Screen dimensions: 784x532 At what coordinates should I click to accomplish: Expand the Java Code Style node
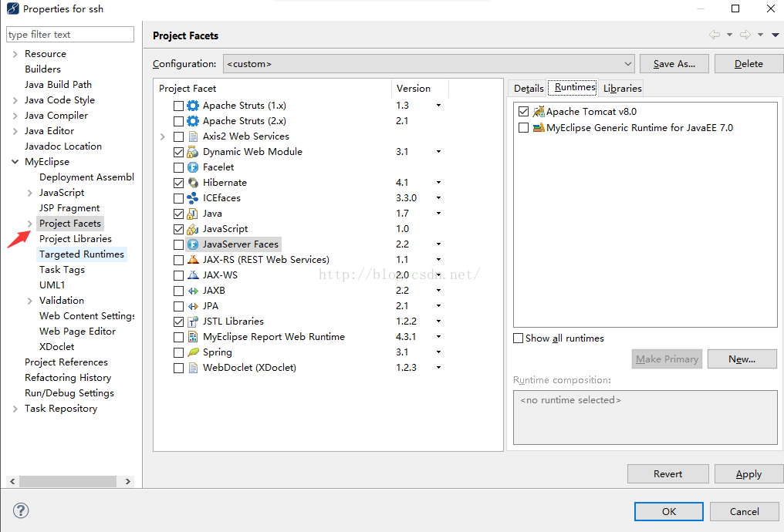(x=15, y=100)
